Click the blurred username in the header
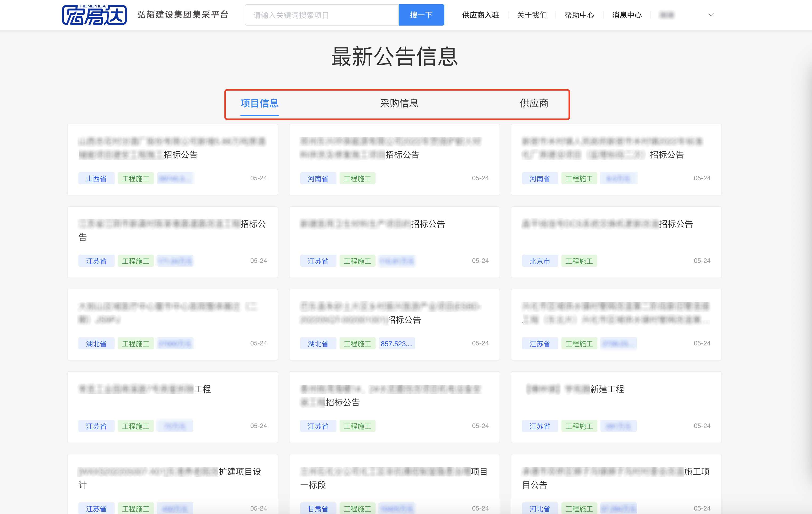 click(667, 15)
